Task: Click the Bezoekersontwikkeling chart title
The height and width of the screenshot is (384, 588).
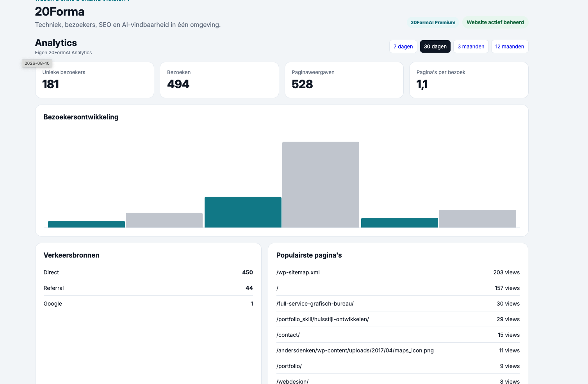Action: coord(81,117)
